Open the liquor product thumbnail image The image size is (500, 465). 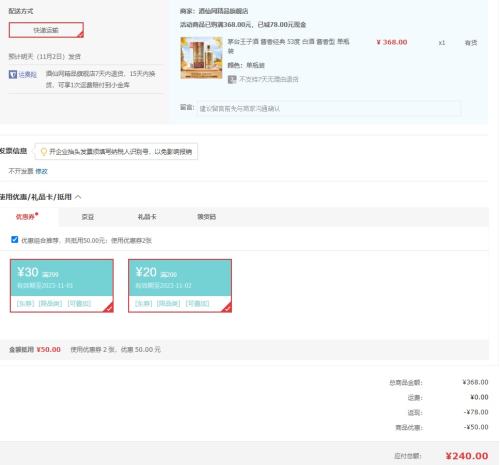point(201,58)
